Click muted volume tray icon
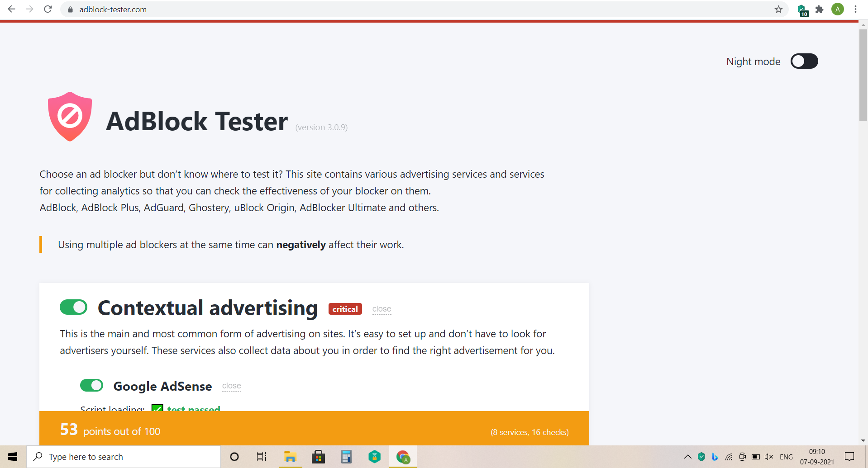 pos(768,457)
